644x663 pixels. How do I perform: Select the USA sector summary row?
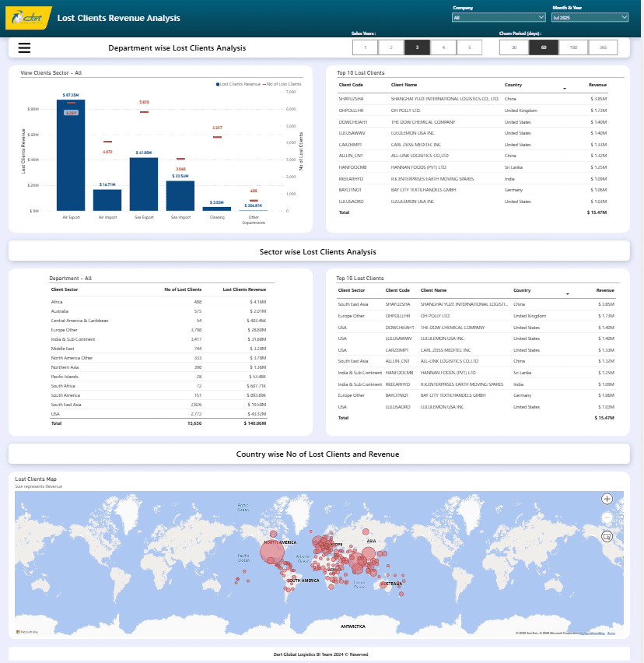(x=159, y=414)
